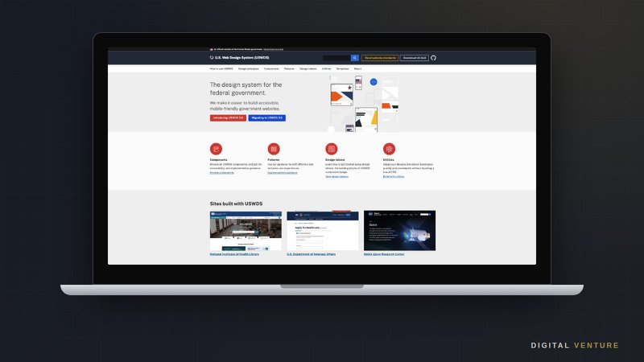Click the "Components" card heading
Viewport: 644px width, 362px height.
click(x=218, y=159)
